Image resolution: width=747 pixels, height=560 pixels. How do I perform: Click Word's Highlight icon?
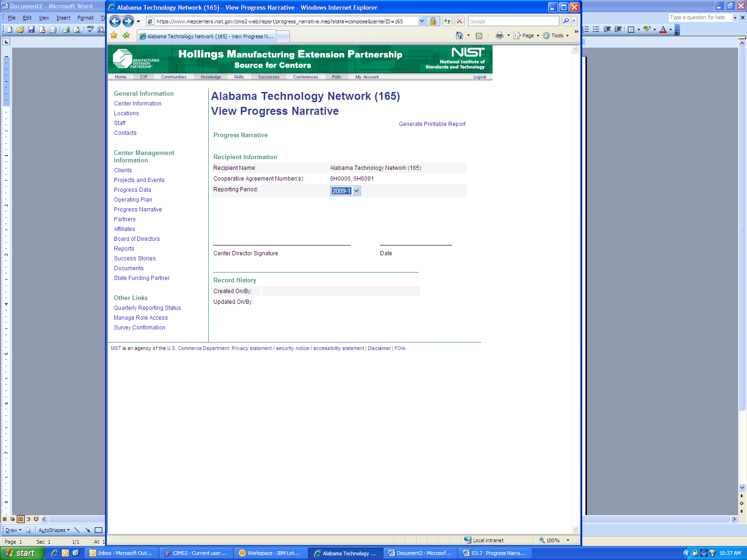647,29
